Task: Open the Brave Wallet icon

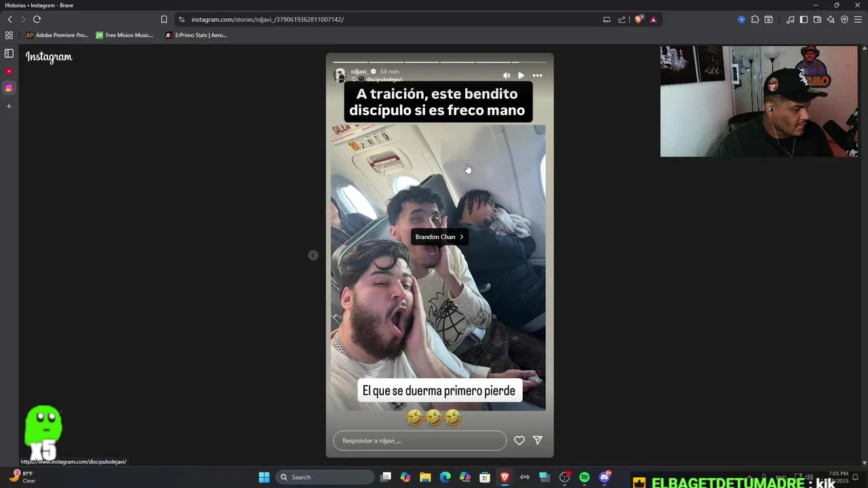Action: pos(817,20)
